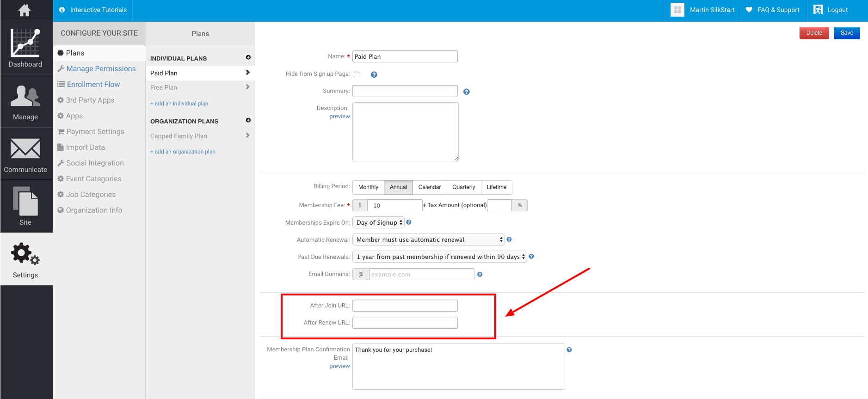Open Manage Permissions in the settings menu
This screenshot has width=868, height=399.
(101, 69)
